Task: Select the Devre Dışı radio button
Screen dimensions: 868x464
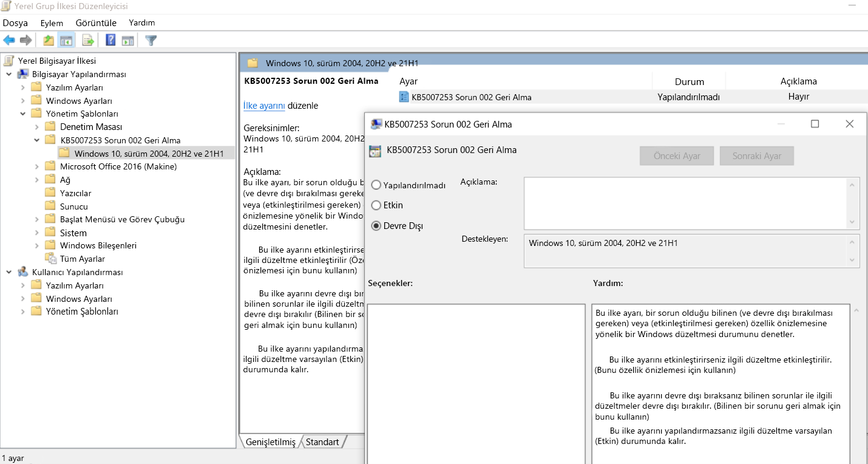Action: [x=376, y=226]
